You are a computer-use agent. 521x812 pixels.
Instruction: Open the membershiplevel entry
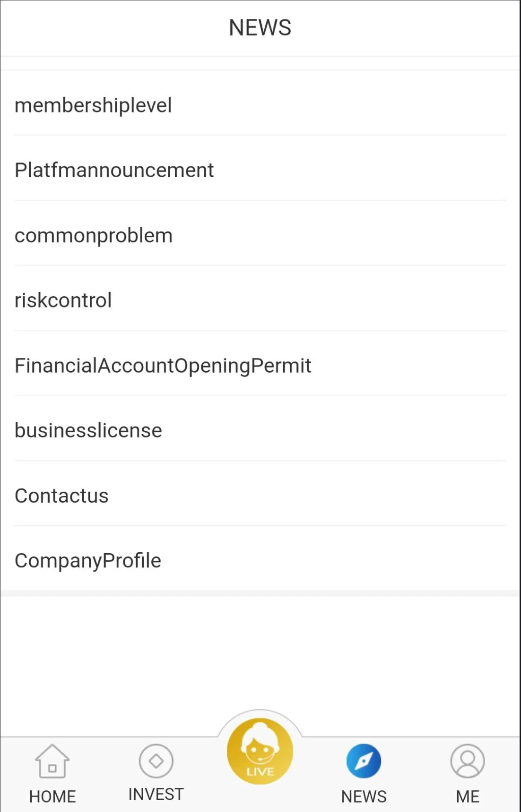(93, 105)
